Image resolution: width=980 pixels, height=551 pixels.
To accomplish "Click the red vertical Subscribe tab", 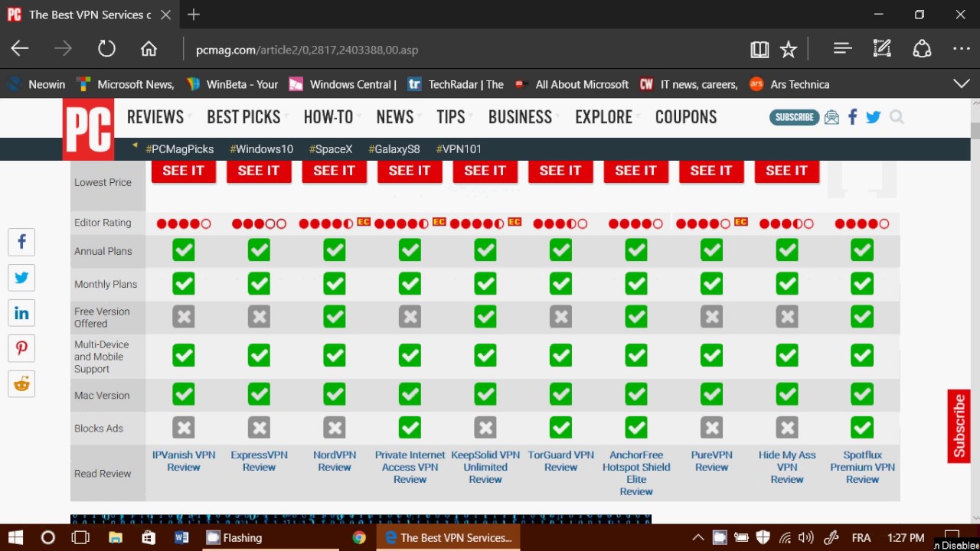I will pos(959,426).
